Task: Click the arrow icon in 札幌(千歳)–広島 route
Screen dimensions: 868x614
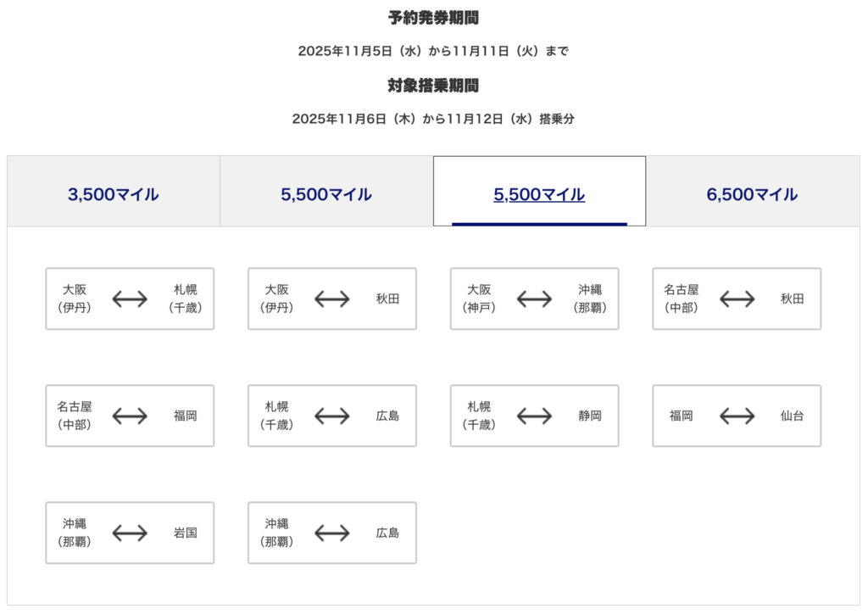Action: [332, 416]
